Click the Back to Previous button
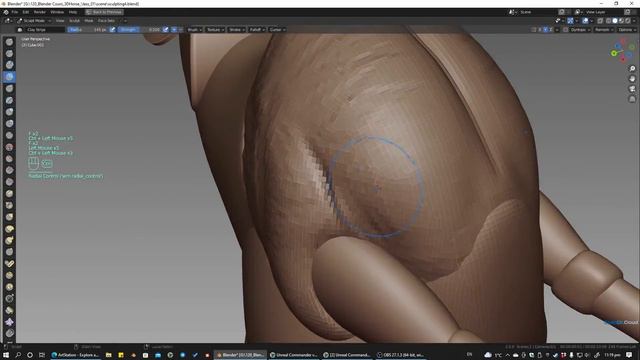This screenshot has height=360, width=640. pyautogui.click(x=104, y=12)
